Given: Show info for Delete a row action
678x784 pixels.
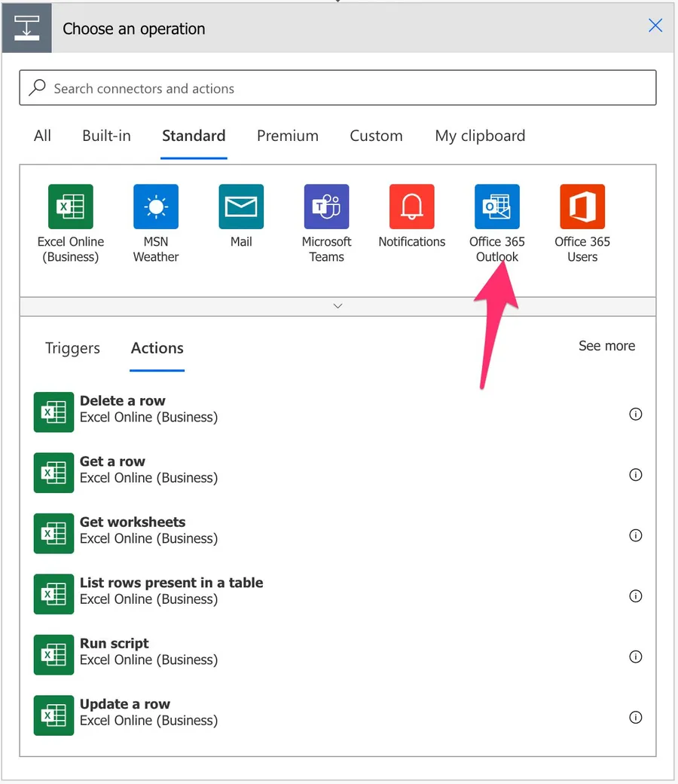Looking at the screenshot, I should (636, 414).
